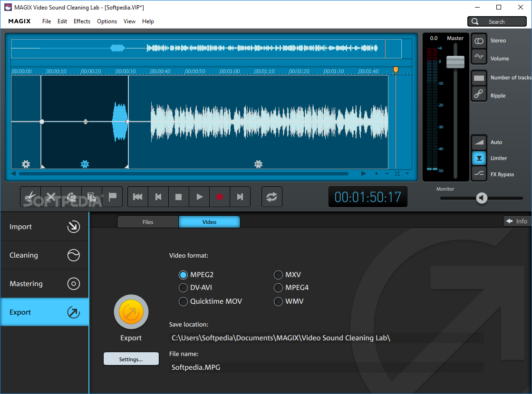Go to the Mastering section

pyautogui.click(x=44, y=283)
